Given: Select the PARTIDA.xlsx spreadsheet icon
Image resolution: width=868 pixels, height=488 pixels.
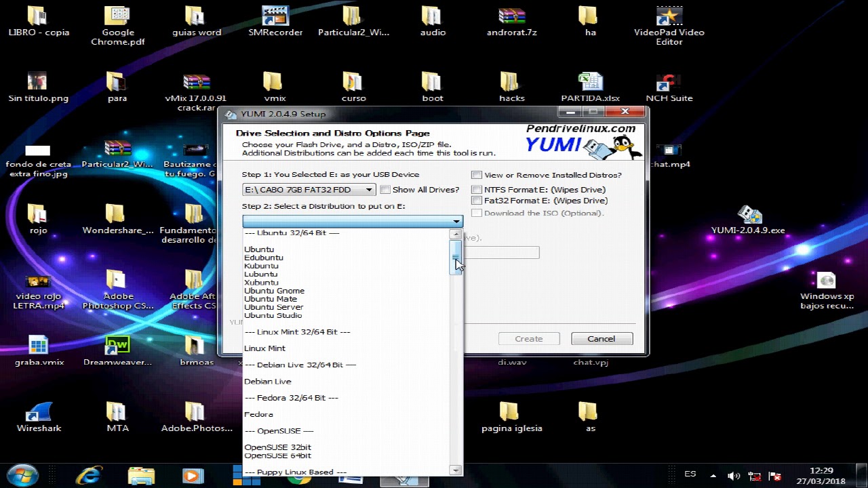Looking at the screenshot, I should 591,87.
